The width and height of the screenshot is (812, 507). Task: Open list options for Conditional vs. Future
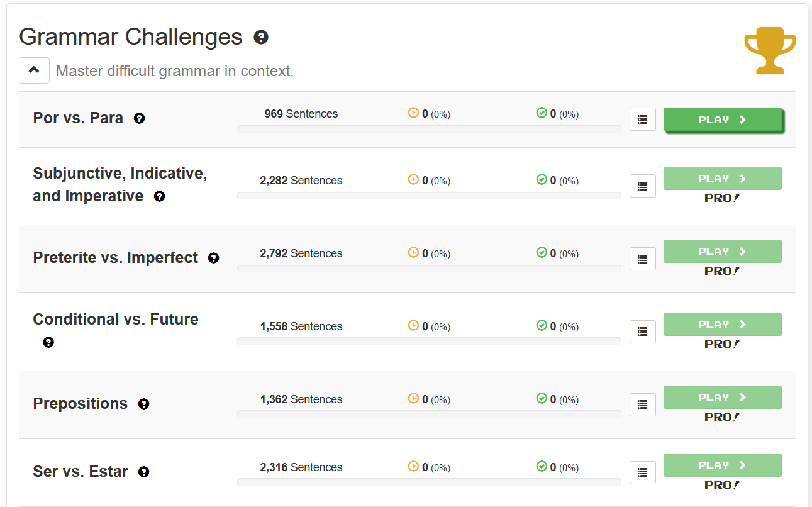(x=642, y=331)
